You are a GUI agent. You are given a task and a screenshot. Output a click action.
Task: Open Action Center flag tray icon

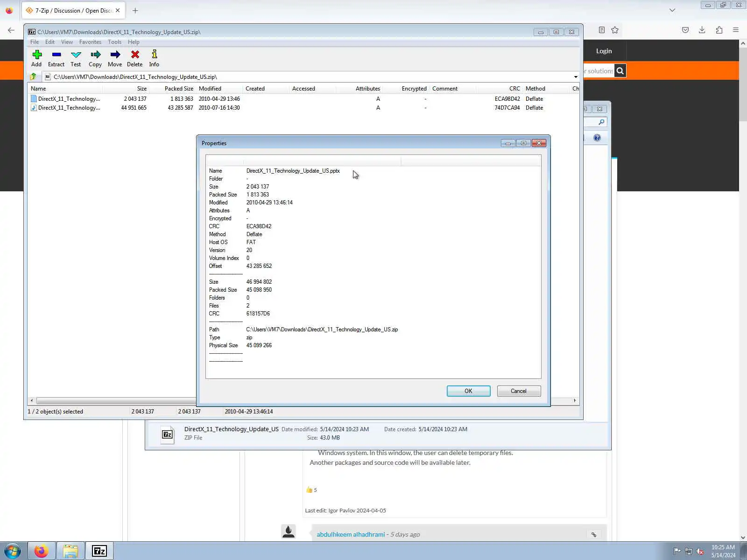[x=677, y=551]
